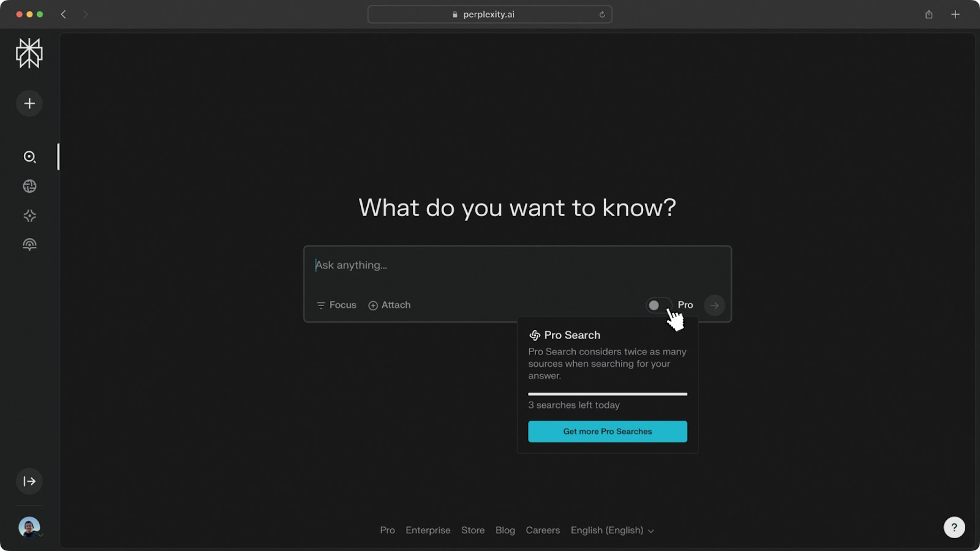Open Discover globe icon in sidebar

29,186
